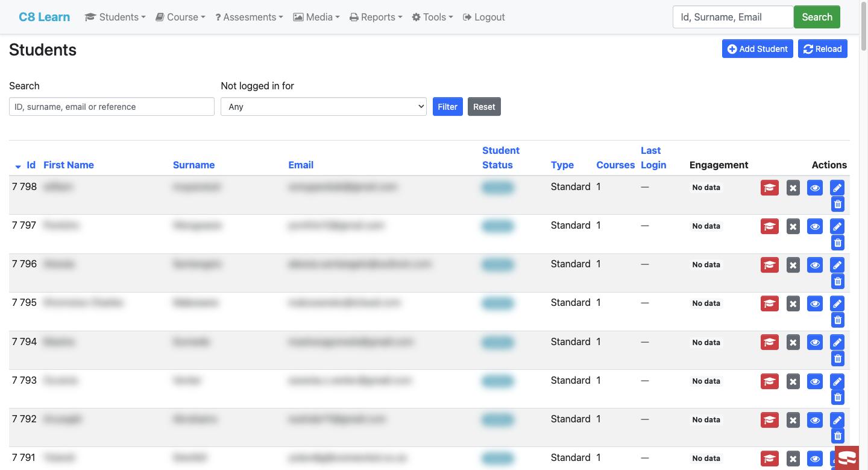View student 7 798 via eye icon
The image size is (868, 470).
[815, 188]
